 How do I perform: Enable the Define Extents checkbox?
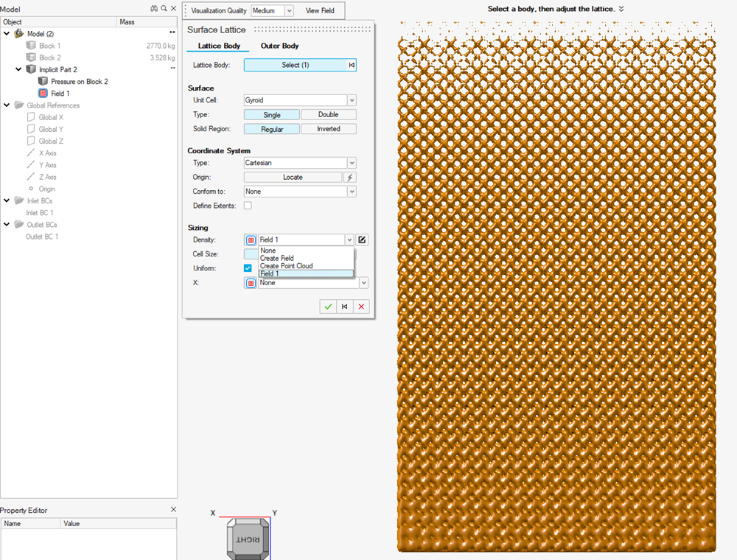click(x=248, y=206)
